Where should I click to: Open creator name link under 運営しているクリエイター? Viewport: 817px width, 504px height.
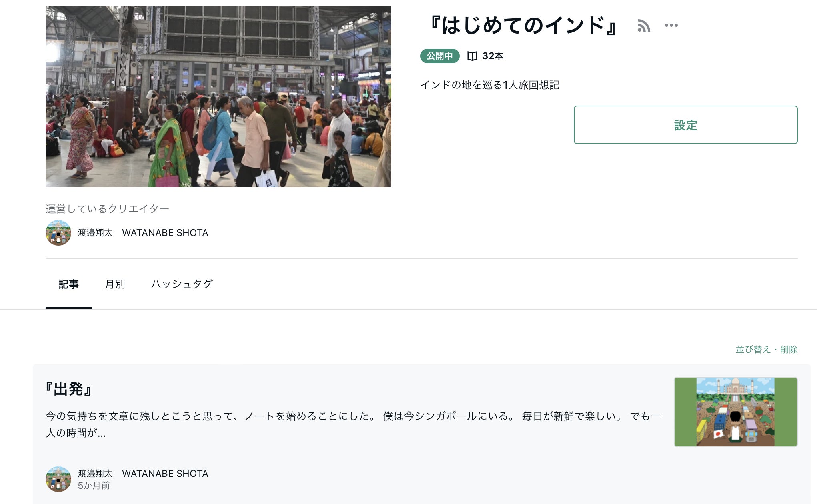click(x=143, y=233)
